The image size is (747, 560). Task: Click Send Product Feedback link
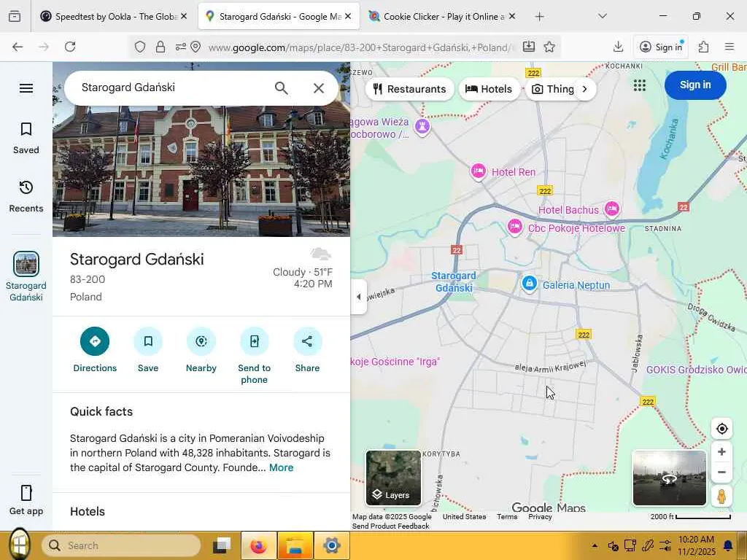(391, 526)
